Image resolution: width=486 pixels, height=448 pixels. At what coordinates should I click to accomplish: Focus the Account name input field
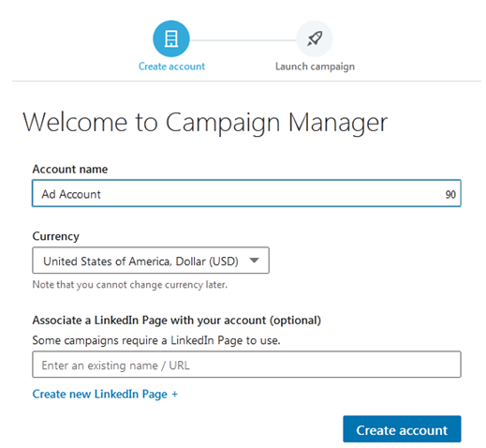point(246,193)
